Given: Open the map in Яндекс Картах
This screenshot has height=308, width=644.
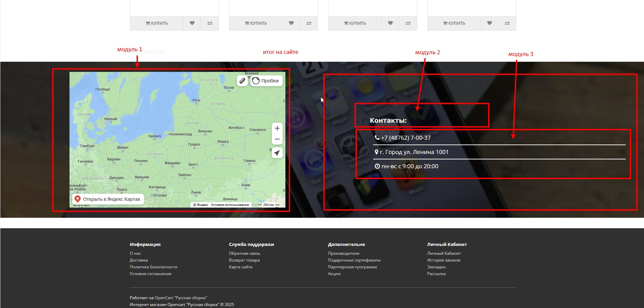Looking at the screenshot, I should click(x=108, y=199).
